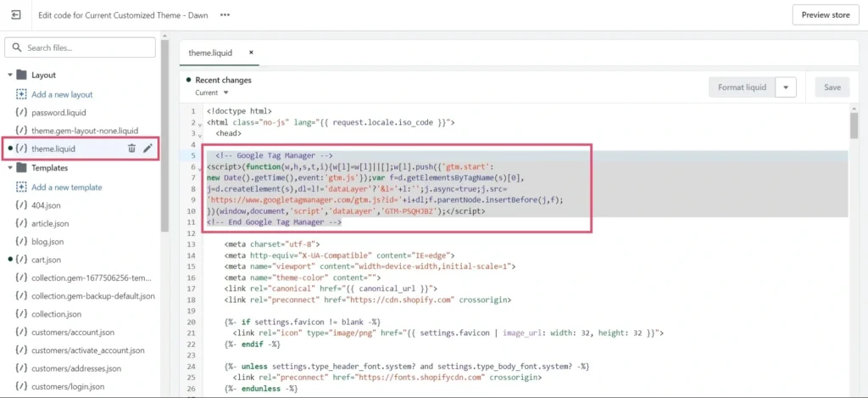
Task: Open 404.json template file
Action: (x=46, y=205)
